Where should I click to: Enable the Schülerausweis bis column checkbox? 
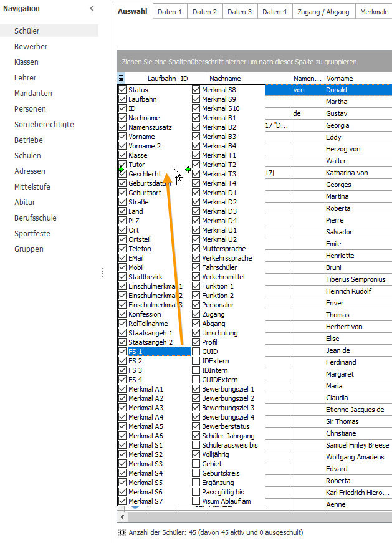196,445
